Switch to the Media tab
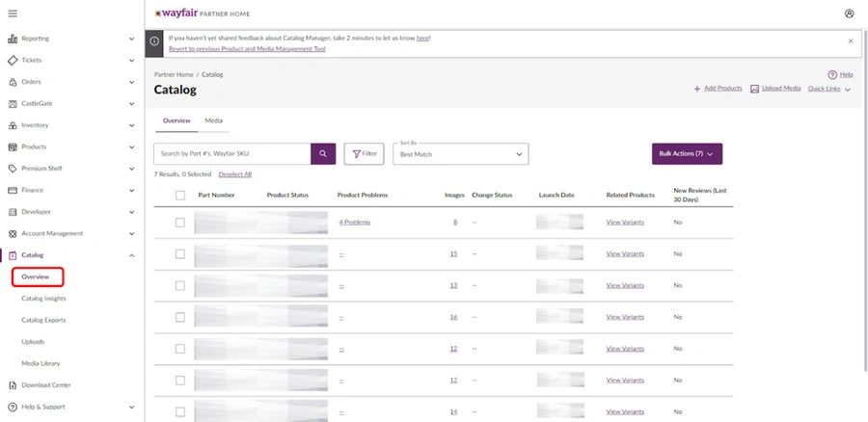Viewport: 868px width, 422px height. click(214, 120)
